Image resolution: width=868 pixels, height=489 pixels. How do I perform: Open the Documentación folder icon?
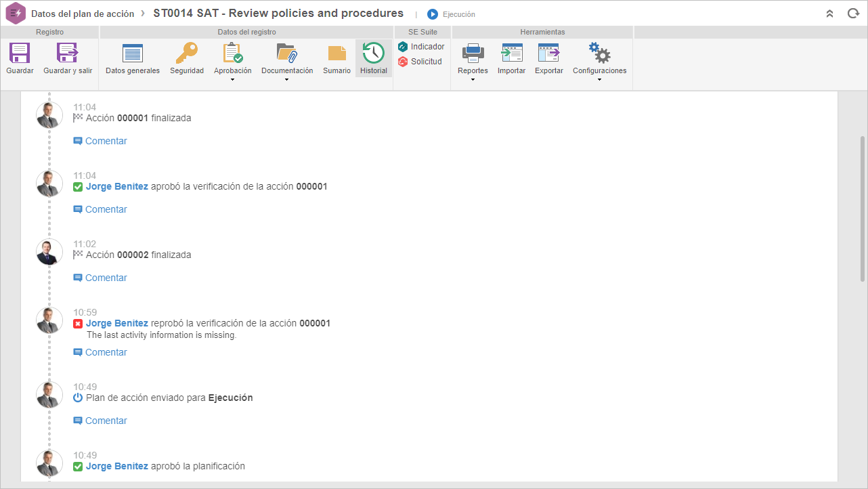click(x=287, y=53)
